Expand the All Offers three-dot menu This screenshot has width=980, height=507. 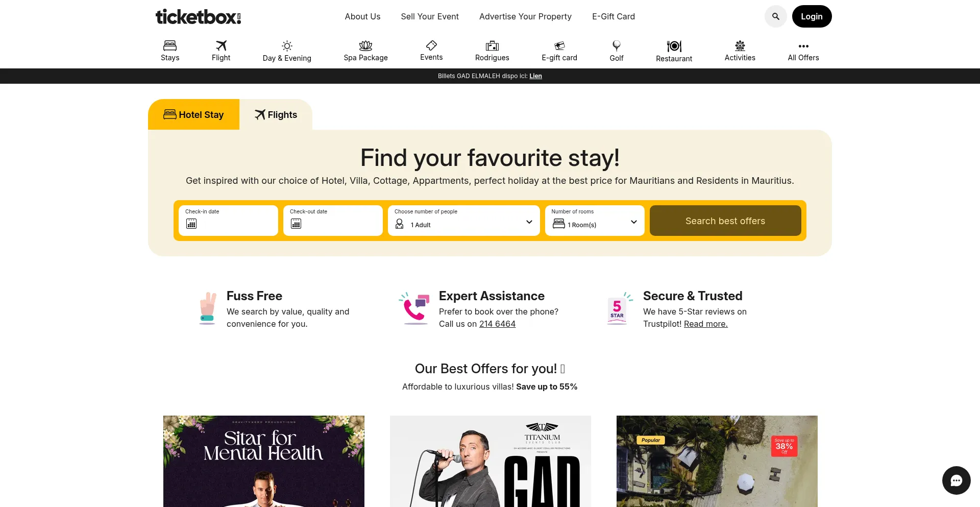click(803, 46)
